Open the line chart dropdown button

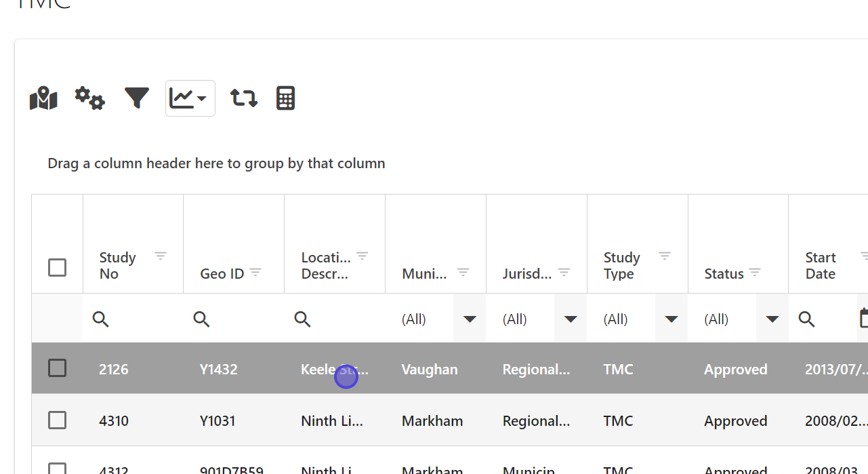(190, 98)
